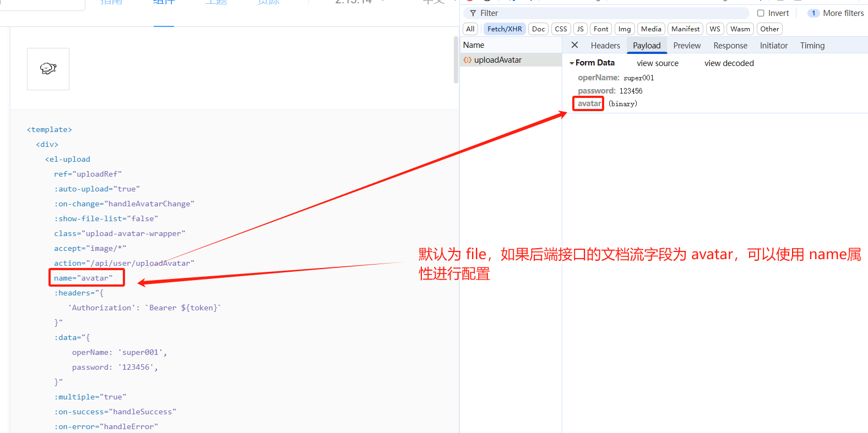Click the uploadAvatar request type icon

pos(468,60)
